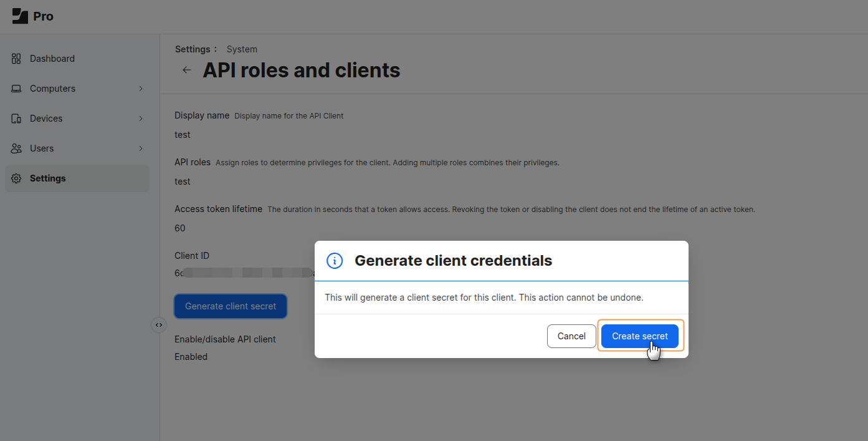Image resolution: width=868 pixels, height=441 pixels.
Task: Click the masked Client ID value
Action: tap(244, 273)
